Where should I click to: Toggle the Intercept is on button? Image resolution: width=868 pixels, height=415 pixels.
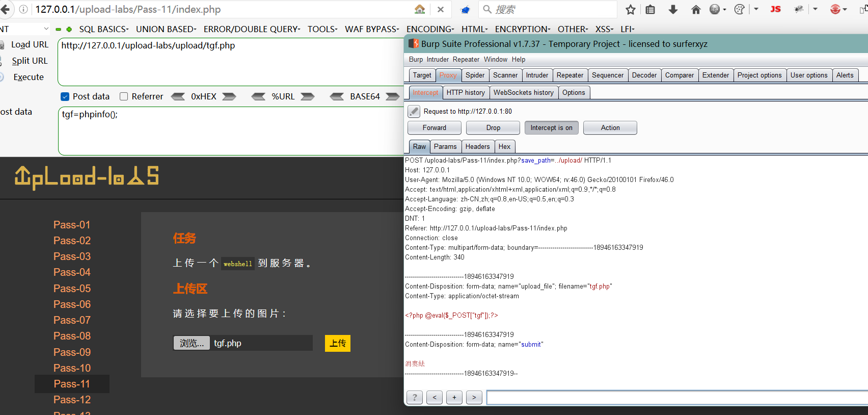click(x=551, y=128)
